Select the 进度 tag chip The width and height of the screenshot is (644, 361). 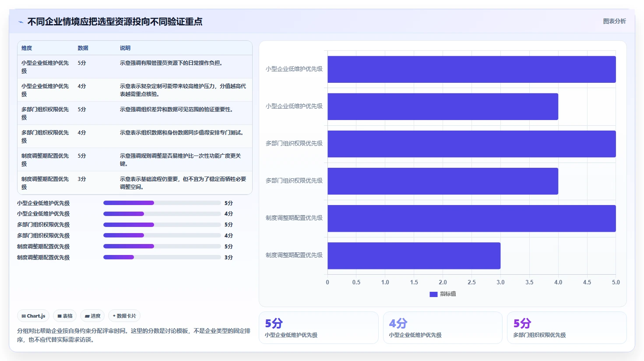pos(93,316)
